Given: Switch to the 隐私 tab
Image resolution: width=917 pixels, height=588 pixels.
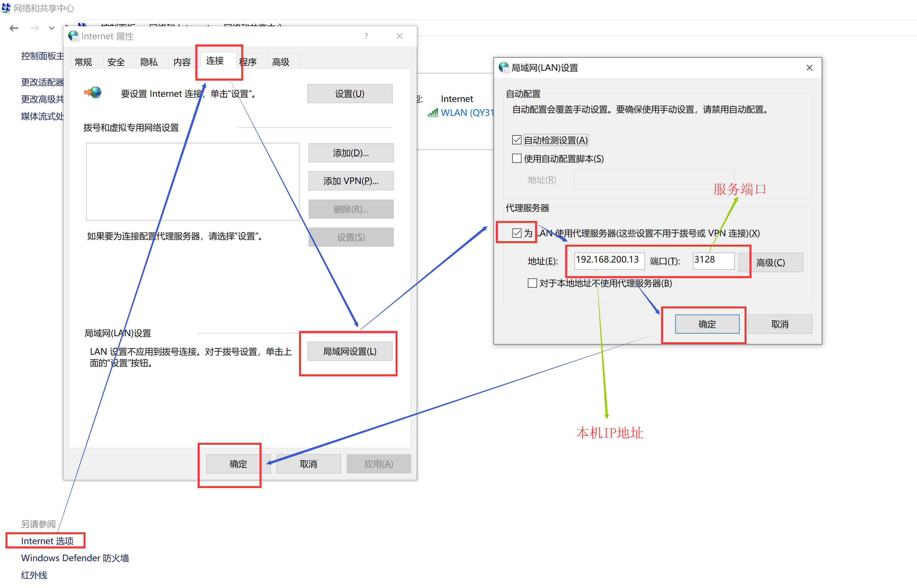Looking at the screenshot, I should tap(149, 62).
